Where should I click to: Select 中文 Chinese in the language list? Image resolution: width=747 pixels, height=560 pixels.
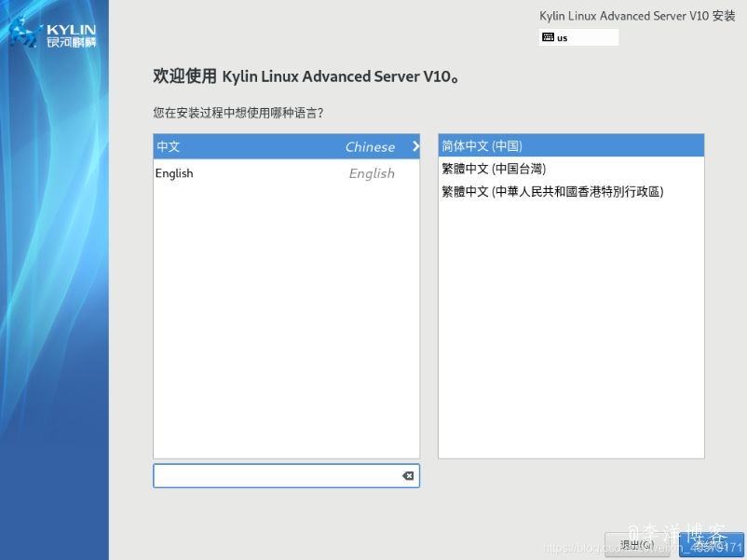[279, 146]
